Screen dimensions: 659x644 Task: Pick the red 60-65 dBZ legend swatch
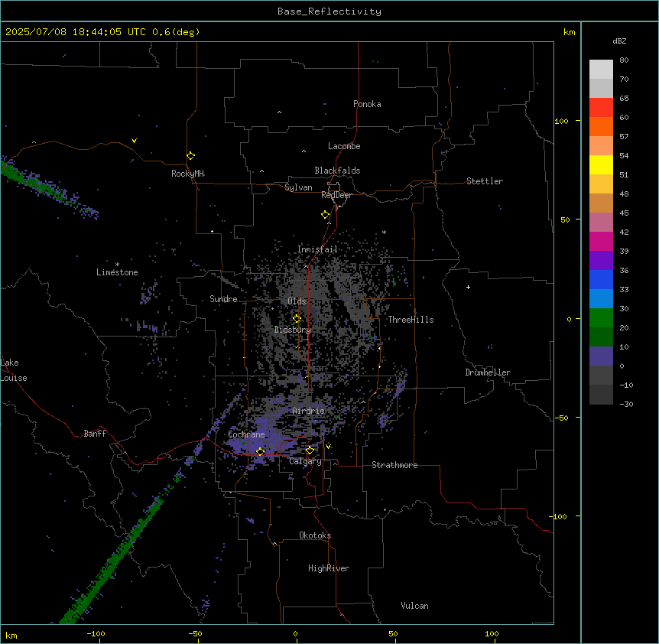tap(601, 108)
